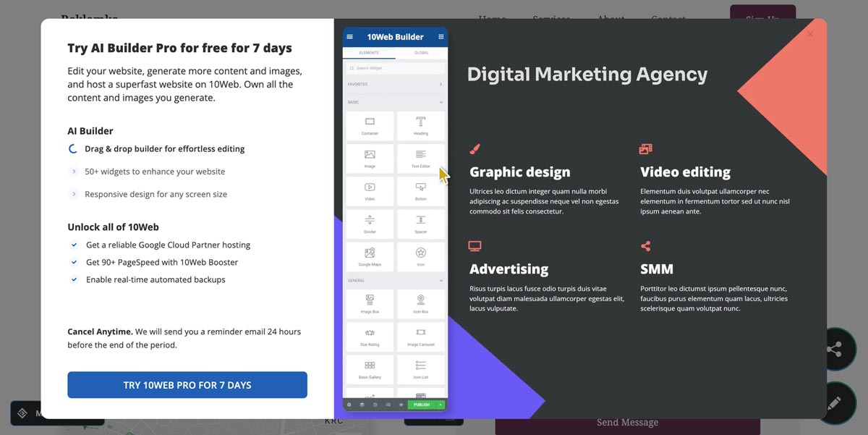Click Try 10Web Pro for 7 Days

coord(187,385)
